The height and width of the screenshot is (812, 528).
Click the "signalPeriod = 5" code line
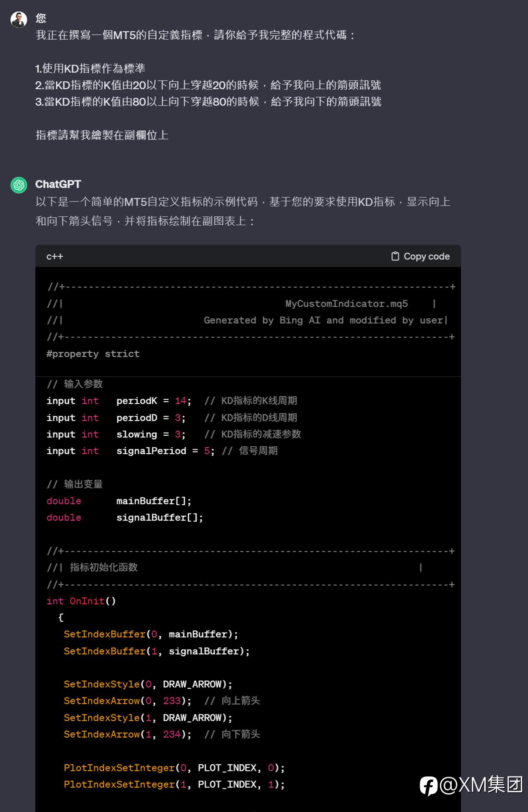(x=162, y=451)
